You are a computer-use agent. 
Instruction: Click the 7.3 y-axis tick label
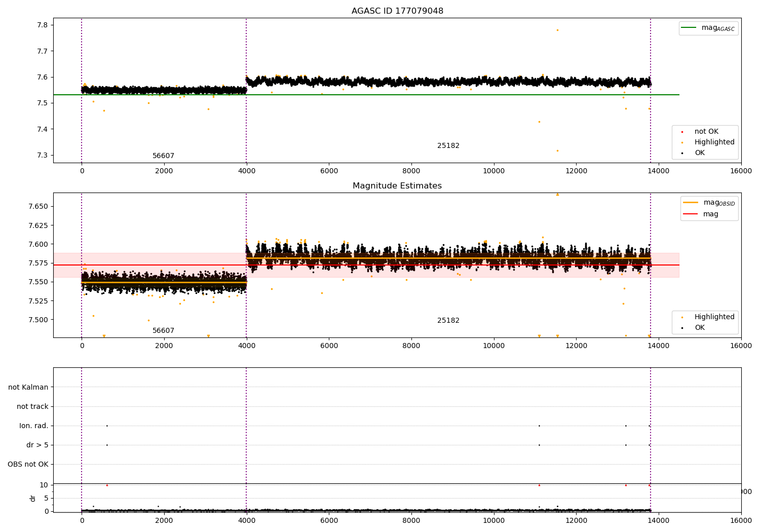43,156
